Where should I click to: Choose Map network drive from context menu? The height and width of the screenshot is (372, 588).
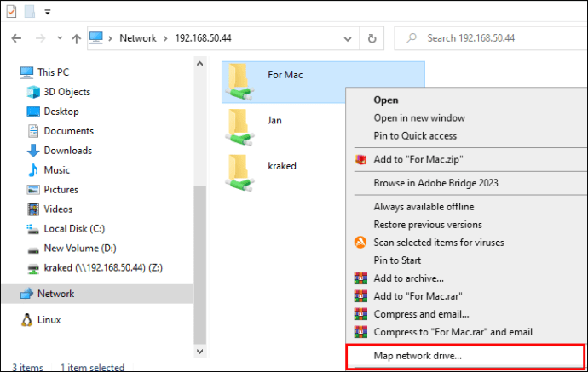coord(418,356)
